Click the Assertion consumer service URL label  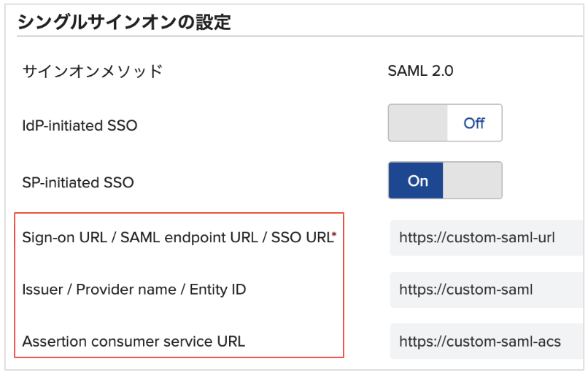tap(134, 341)
